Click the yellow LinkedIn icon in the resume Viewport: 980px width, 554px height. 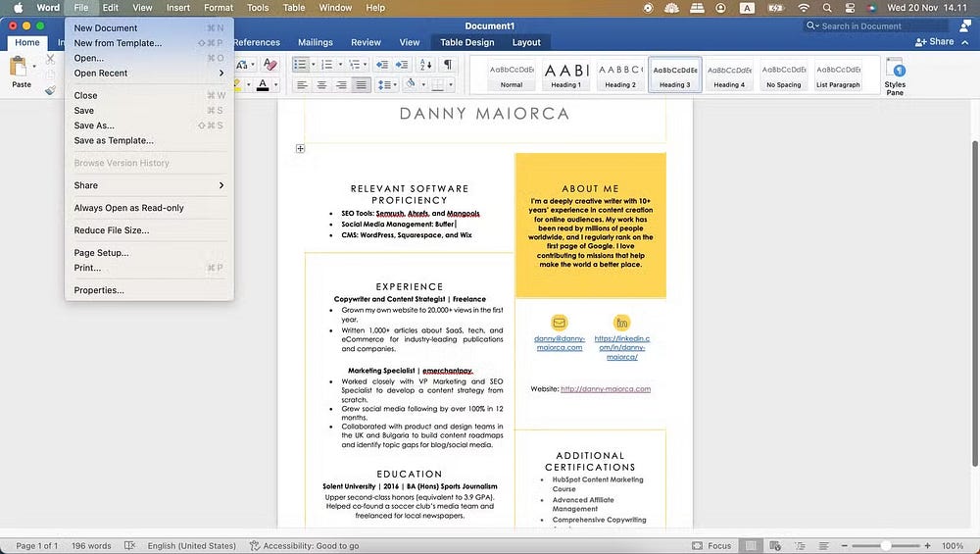(621, 323)
